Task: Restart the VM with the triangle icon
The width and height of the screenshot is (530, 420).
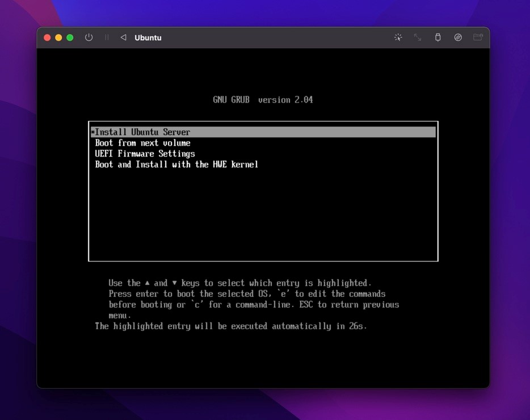Action: (123, 37)
